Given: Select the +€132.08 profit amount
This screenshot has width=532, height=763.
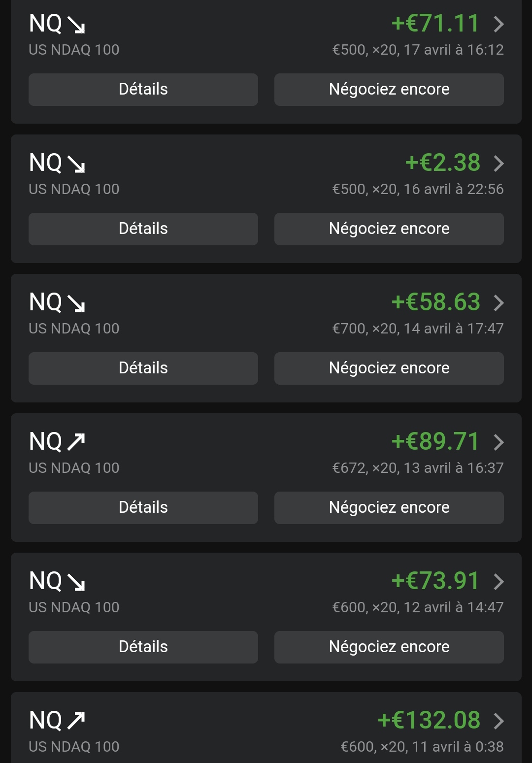Looking at the screenshot, I should click(x=429, y=720).
